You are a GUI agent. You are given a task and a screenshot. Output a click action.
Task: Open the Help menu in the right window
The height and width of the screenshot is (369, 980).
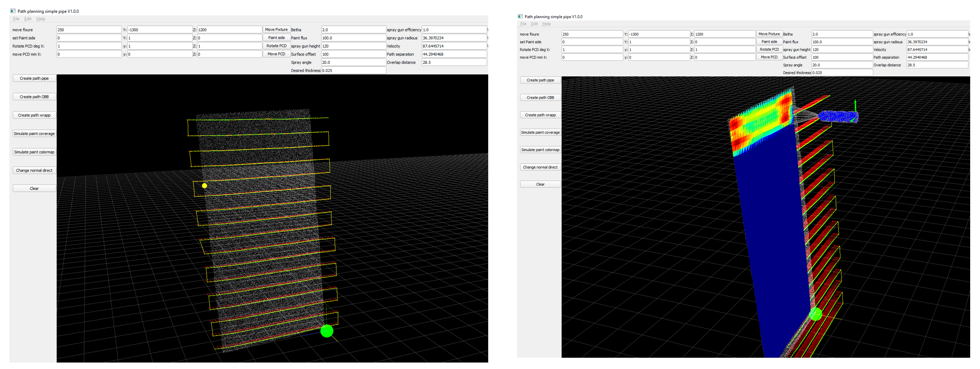point(546,24)
